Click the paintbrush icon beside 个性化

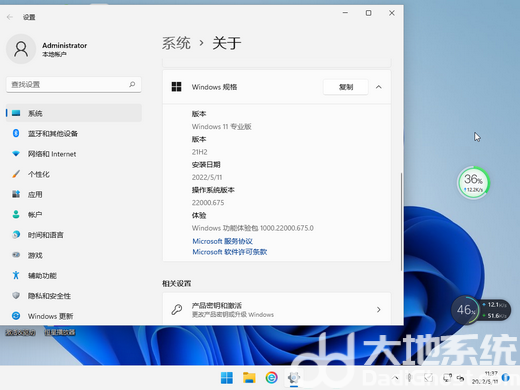click(16, 174)
